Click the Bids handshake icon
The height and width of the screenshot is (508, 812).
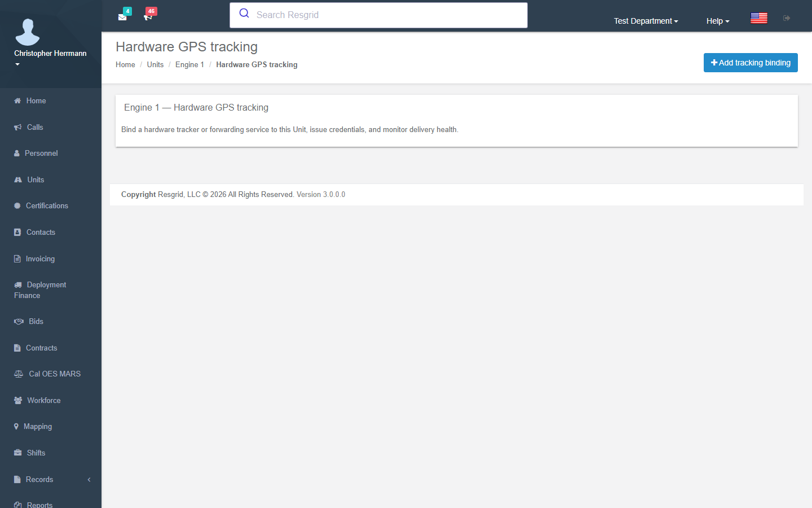19,321
